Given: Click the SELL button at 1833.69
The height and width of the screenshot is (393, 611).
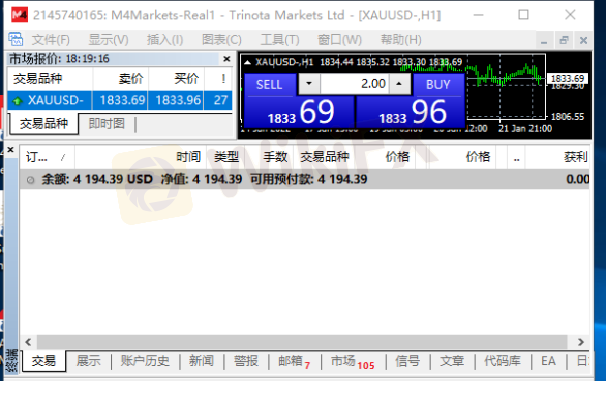Looking at the screenshot, I should point(299,100).
